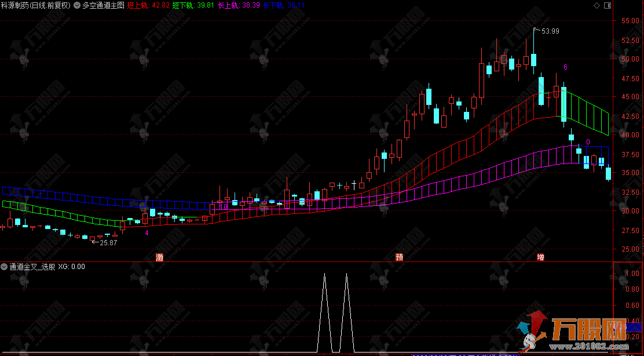Toggle the side panel icon at top right
The height and width of the screenshot is (356, 644).
point(607,5)
